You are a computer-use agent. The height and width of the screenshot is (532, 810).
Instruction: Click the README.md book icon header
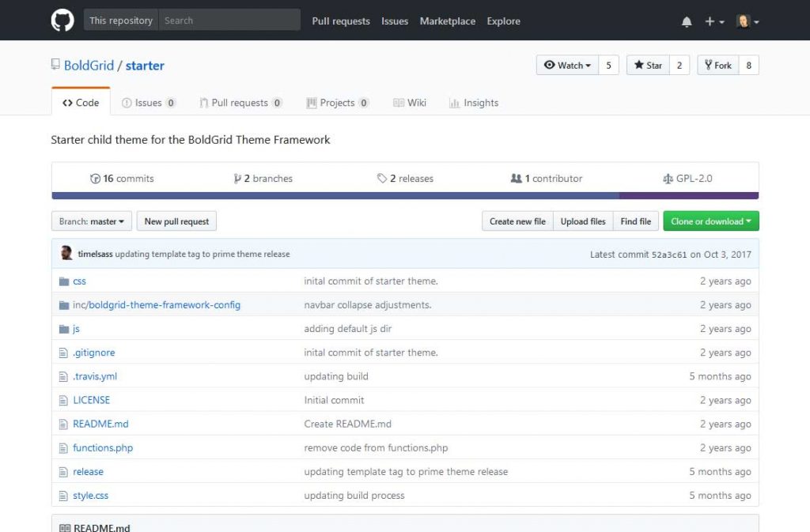tap(65, 528)
